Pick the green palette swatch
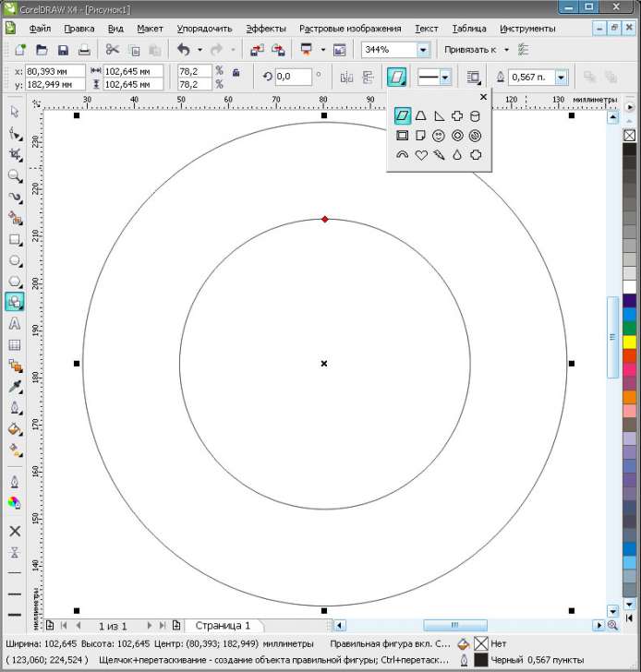This screenshot has width=641, height=672. point(629,329)
